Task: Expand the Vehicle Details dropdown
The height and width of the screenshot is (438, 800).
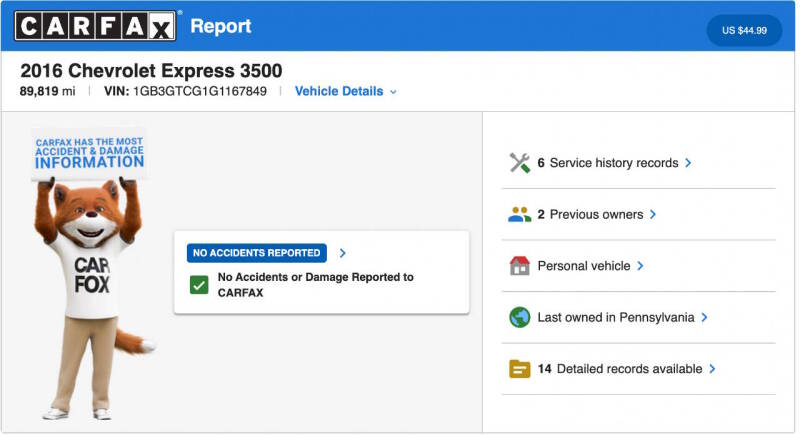Action: point(345,91)
